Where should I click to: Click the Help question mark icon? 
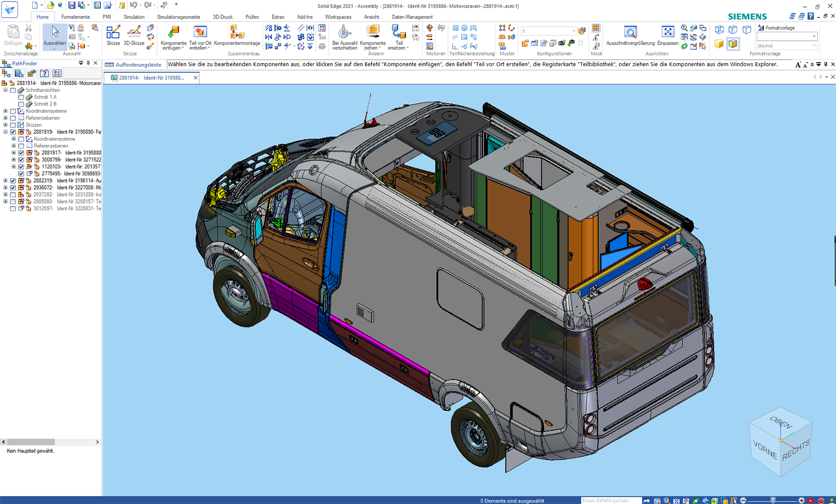[x=811, y=17]
